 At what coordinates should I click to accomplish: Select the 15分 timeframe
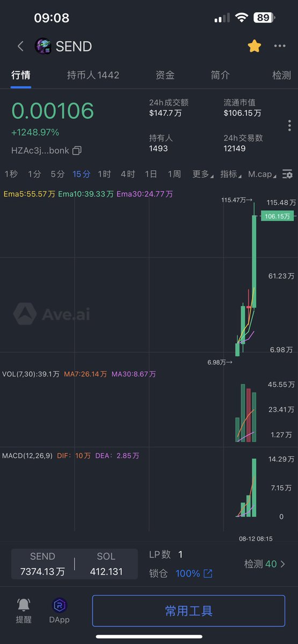[x=82, y=174]
